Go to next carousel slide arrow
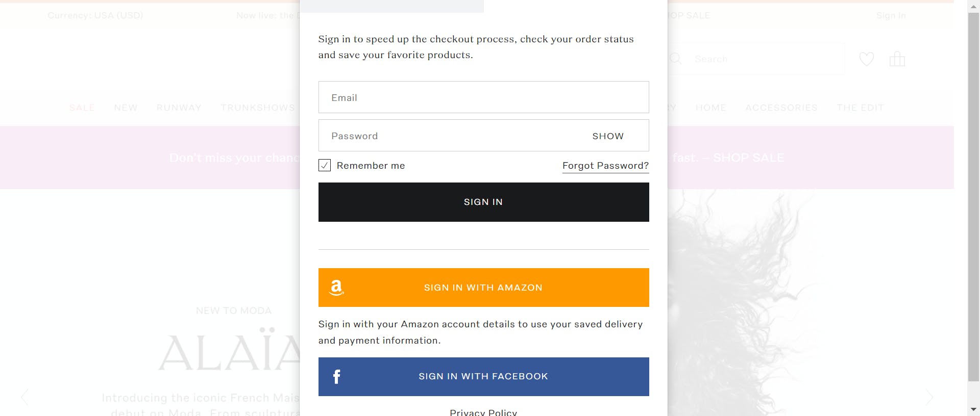The height and width of the screenshot is (416, 980). 929,397
